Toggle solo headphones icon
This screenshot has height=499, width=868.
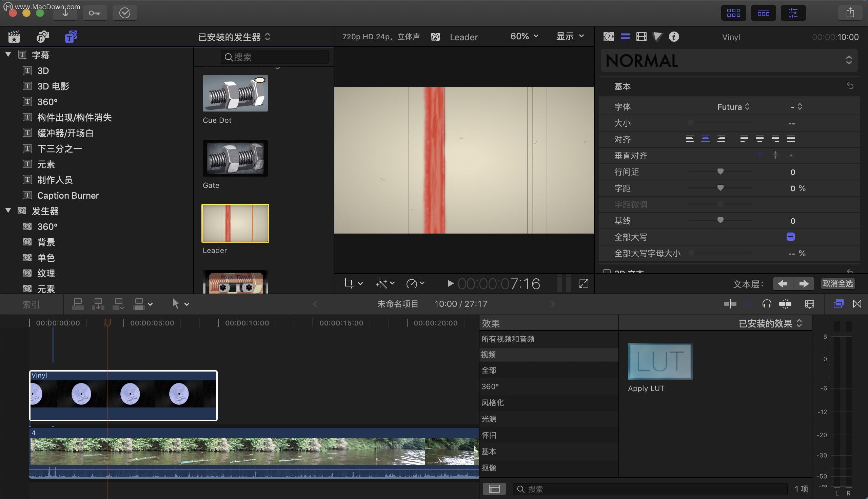coord(767,304)
